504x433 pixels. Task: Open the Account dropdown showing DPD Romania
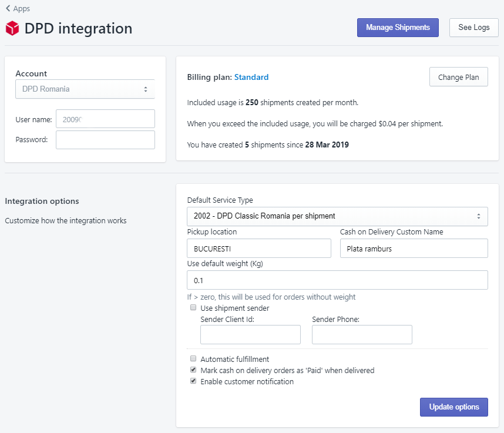point(85,89)
